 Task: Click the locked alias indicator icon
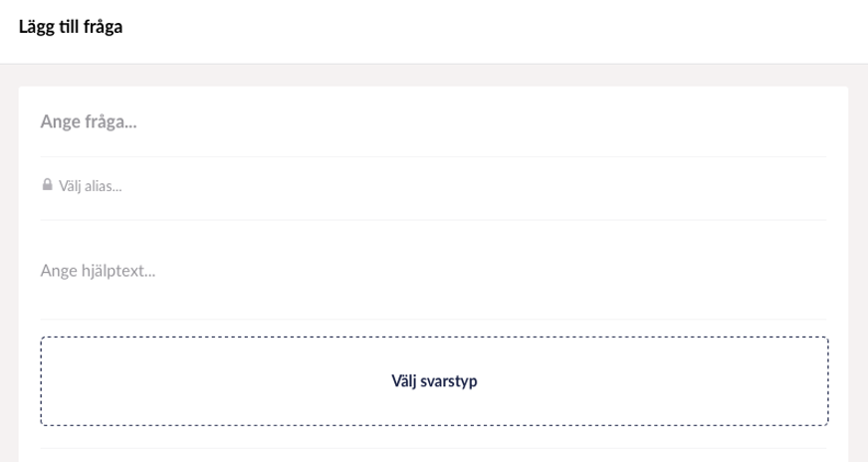[48, 184]
